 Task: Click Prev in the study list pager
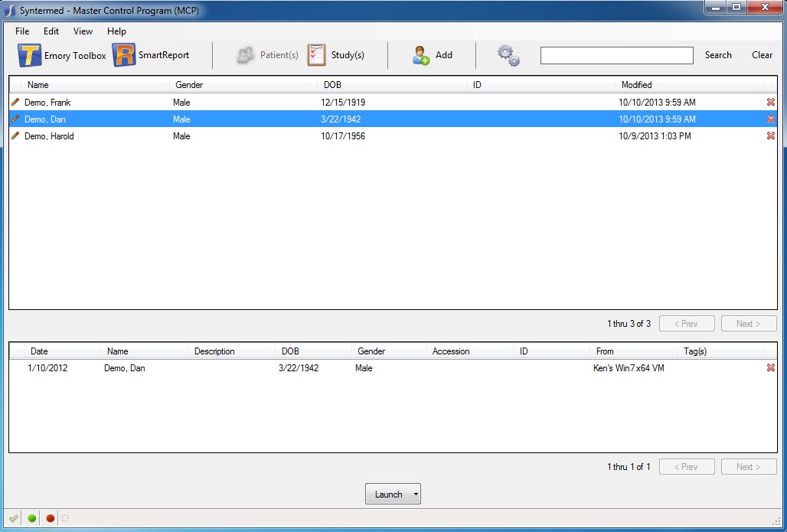click(687, 467)
